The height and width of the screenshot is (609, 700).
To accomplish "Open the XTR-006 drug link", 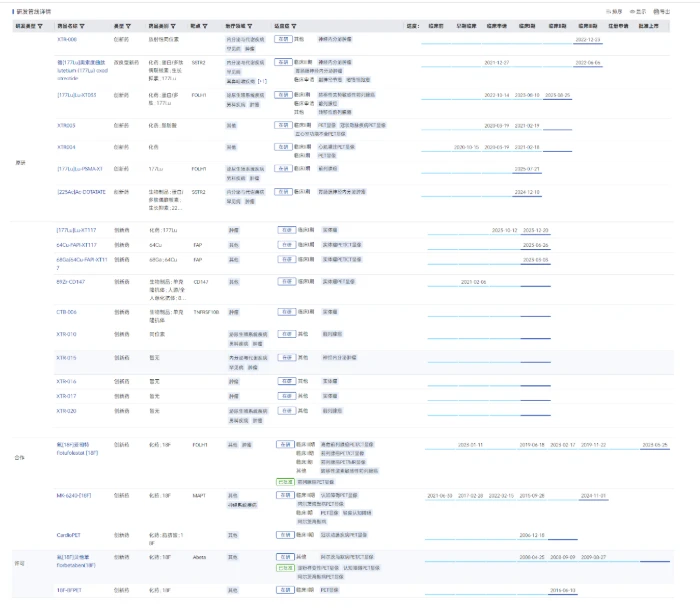I will point(67,39).
